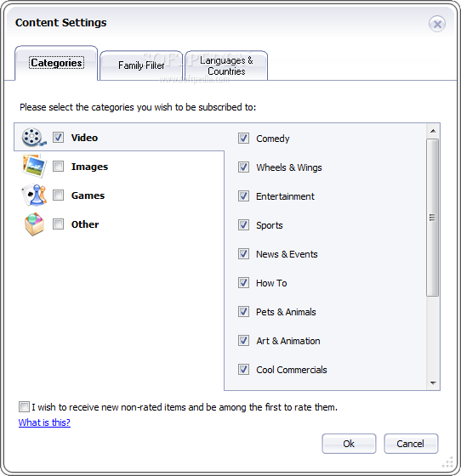Check the Other category checkbox
This screenshot has height=476, width=461.
[58, 224]
